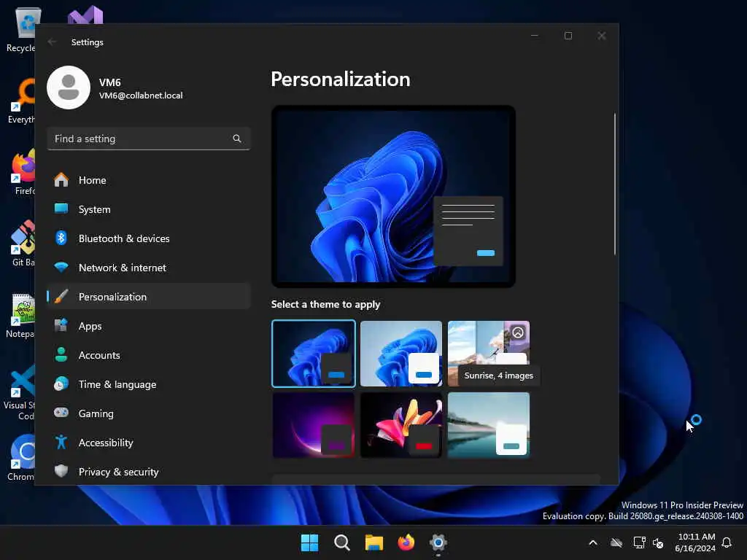
Task: Open VM6@collabnet.local account text
Action: [141, 96]
